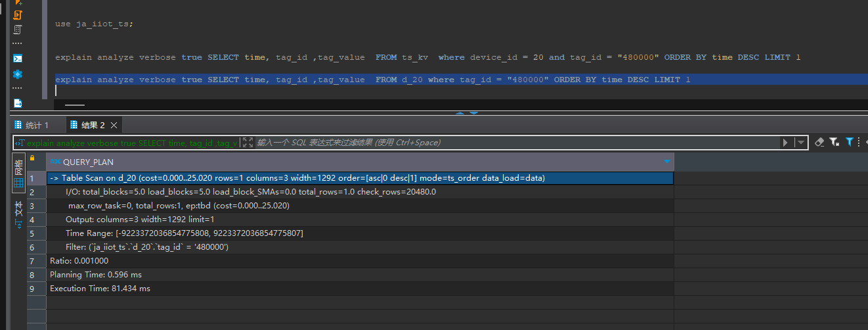
Task: Clear filter with the eraser icon
Action: coord(819,142)
